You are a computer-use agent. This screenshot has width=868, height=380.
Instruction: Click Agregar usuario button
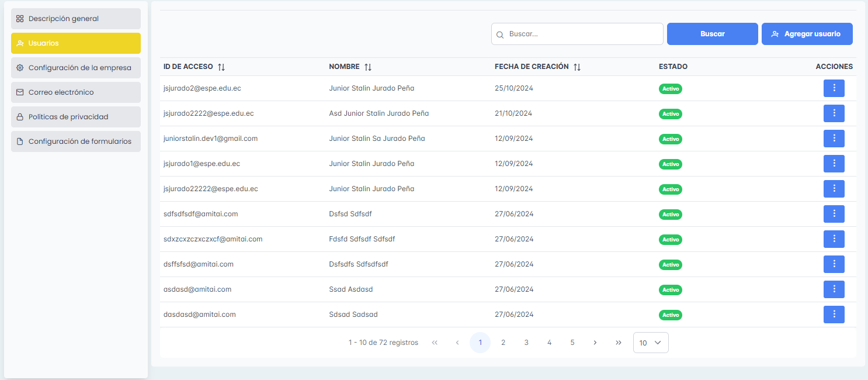807,34
